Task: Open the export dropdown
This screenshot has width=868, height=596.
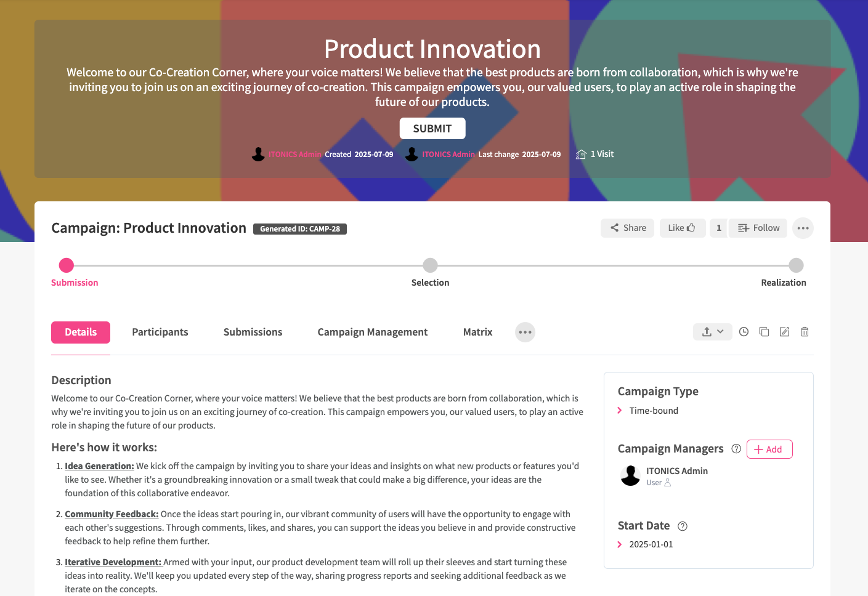Action: click(x=712, y=332)
